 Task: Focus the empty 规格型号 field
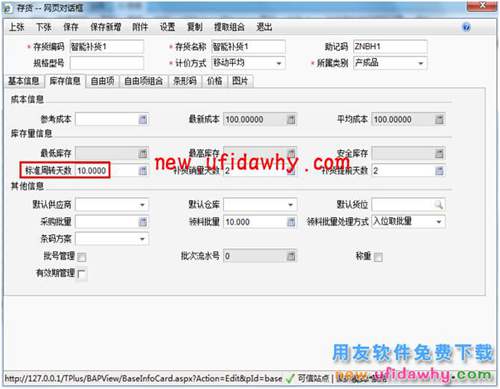tap(107, 63)
